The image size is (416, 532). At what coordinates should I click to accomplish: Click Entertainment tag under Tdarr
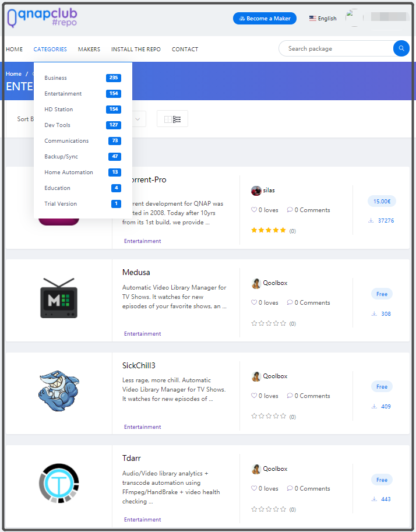tap(143, 519)
